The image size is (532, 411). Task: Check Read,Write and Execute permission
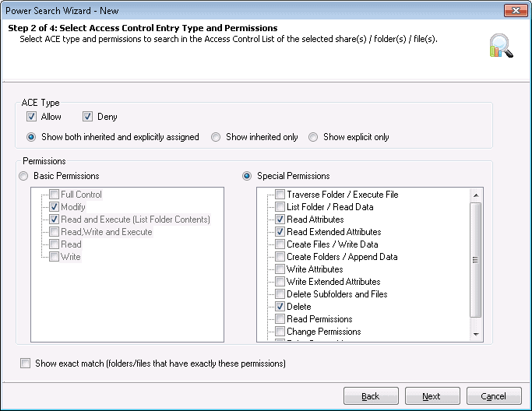pyautogui.click(x=54, y=232)
